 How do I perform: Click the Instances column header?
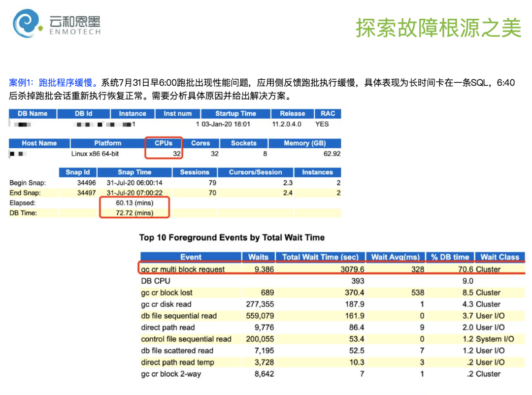click(318, 172)
